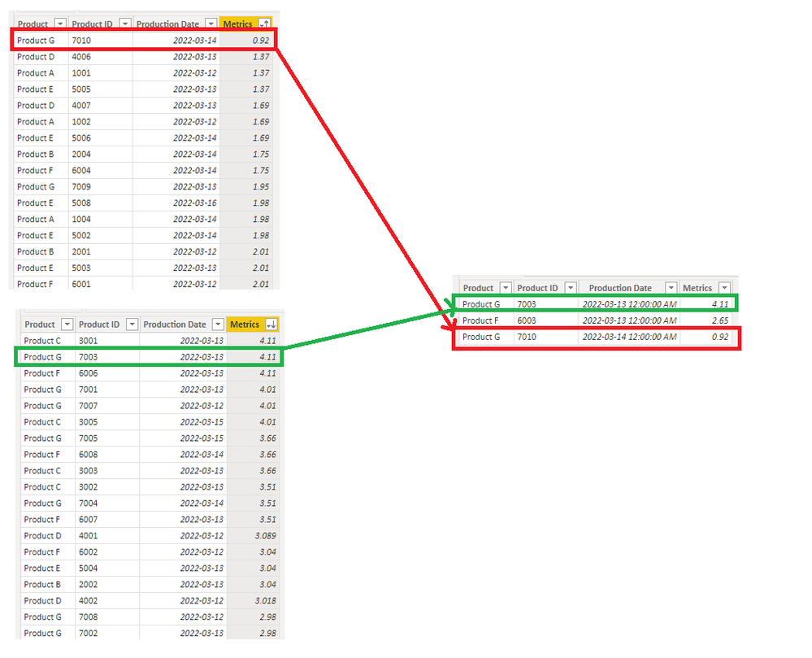Click metric value 3.089 in row 4001
The width and height of the screenshot is (812, 658).
pyautogui.click(x=265, y=536)
